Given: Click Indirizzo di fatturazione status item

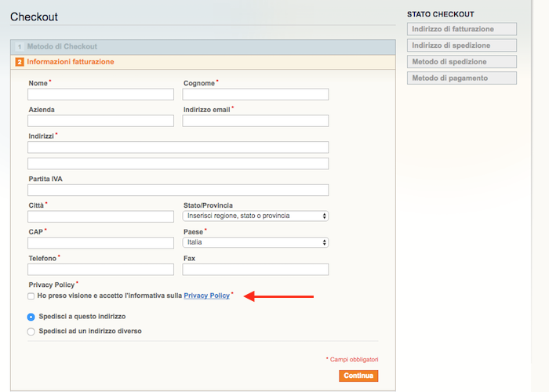Looking at the screenshot, I should pyautogui.click(x=462, y=29).
